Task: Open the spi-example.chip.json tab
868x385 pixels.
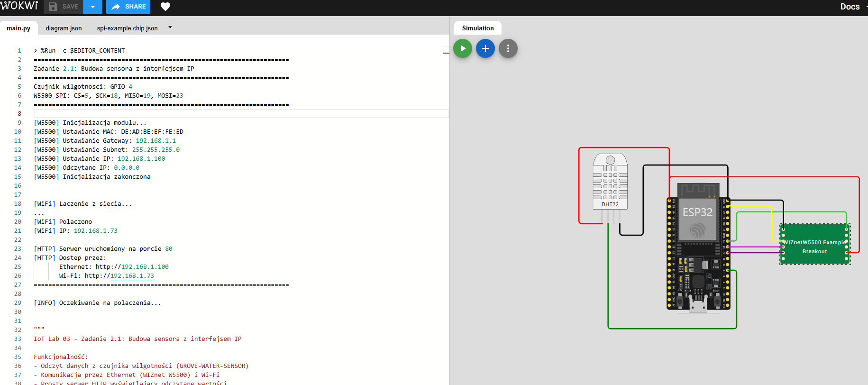Action: 127,28
